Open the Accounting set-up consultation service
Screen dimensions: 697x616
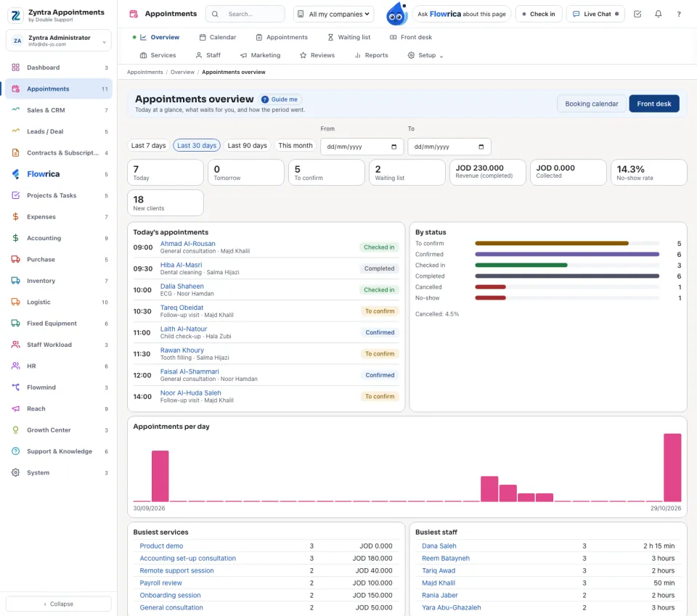[x=187, y=558]
